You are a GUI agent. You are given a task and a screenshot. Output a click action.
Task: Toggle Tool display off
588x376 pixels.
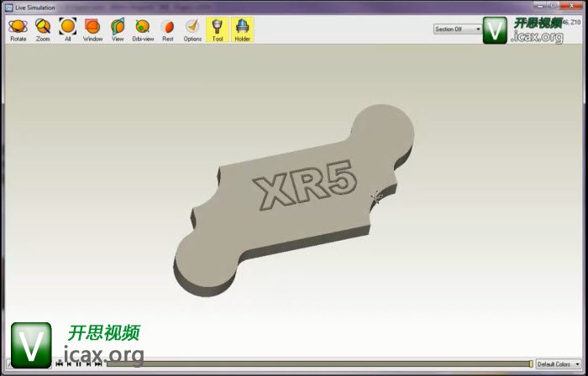coord(218,30)
